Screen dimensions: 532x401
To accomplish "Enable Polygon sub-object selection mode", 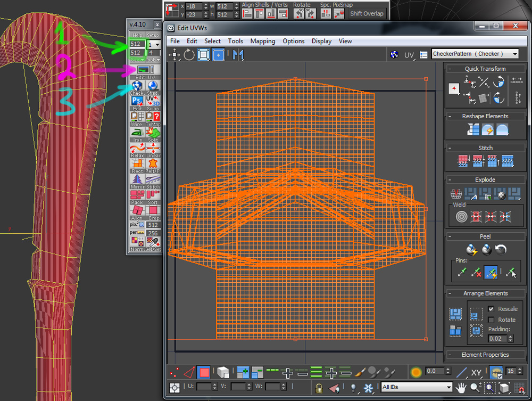I will (x=204, y=372).
